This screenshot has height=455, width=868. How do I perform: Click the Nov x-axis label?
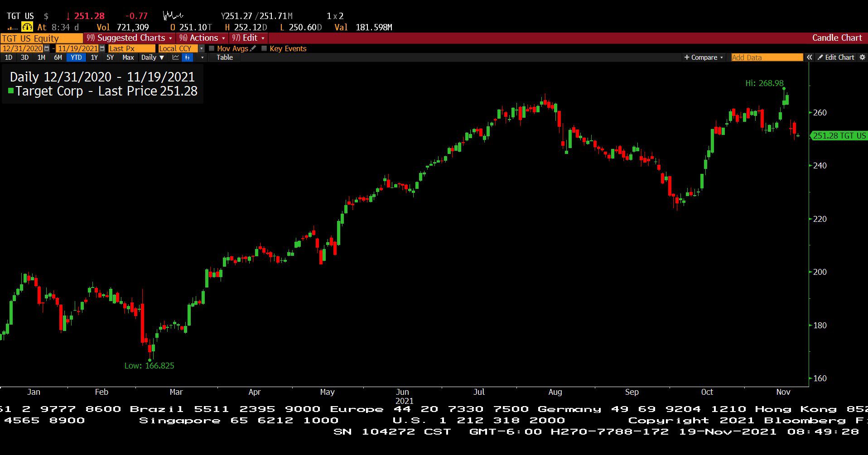783,392
